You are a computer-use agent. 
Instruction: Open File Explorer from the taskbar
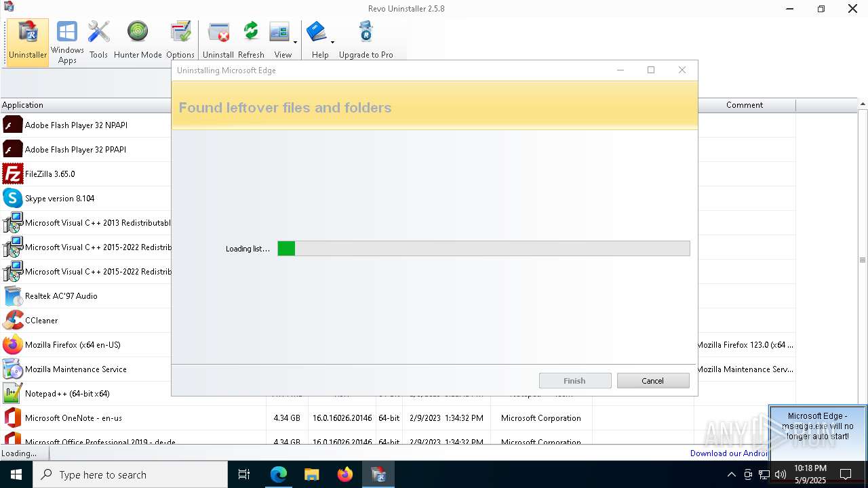(312, 474)
